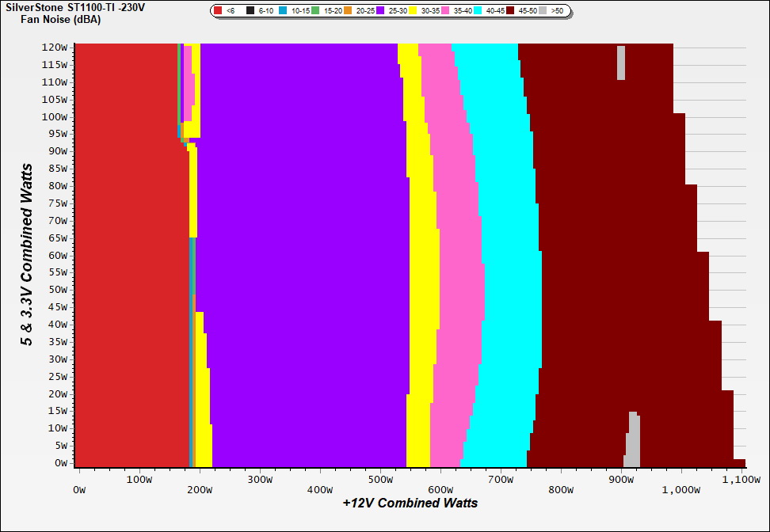This screenshot has height=532, width=770.
Task: Select the yellow 30-35 legend swatch
Action: (x=414, y=11)
